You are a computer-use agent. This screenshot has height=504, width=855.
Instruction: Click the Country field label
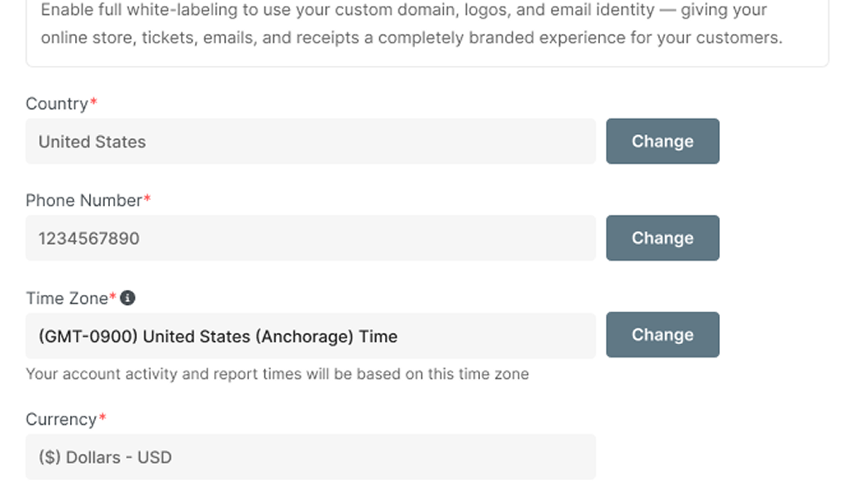click(56, 104)
